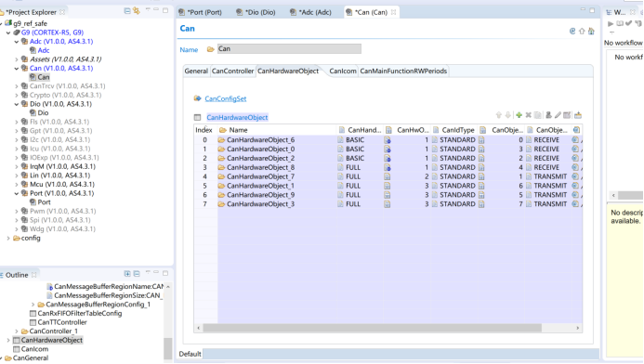Expand the CanTrcv module node

17,86
